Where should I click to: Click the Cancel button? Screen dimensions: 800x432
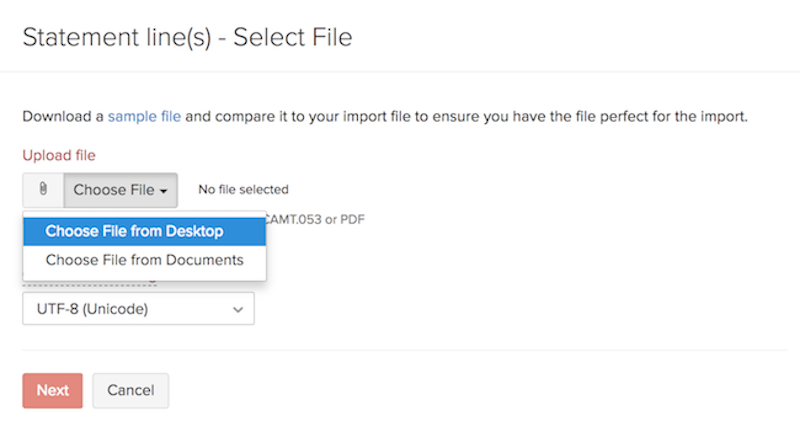pyautogui.click(x=130, y=390)
